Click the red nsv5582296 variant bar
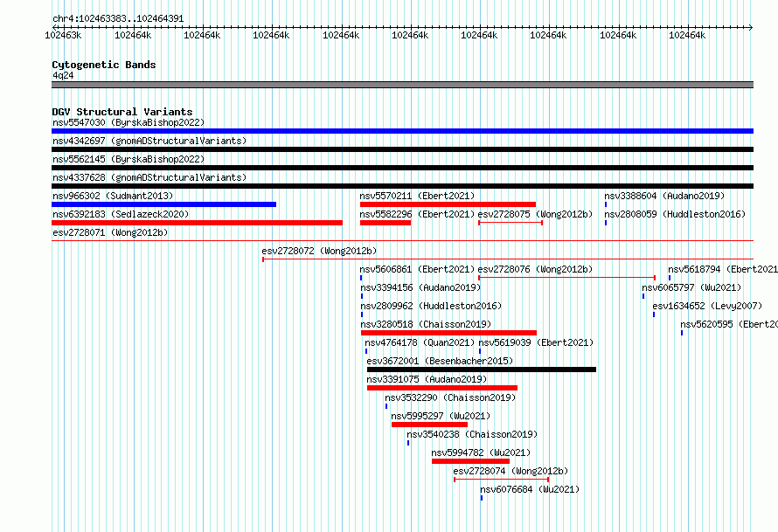 pyautogui.click(x=386, y=223)
